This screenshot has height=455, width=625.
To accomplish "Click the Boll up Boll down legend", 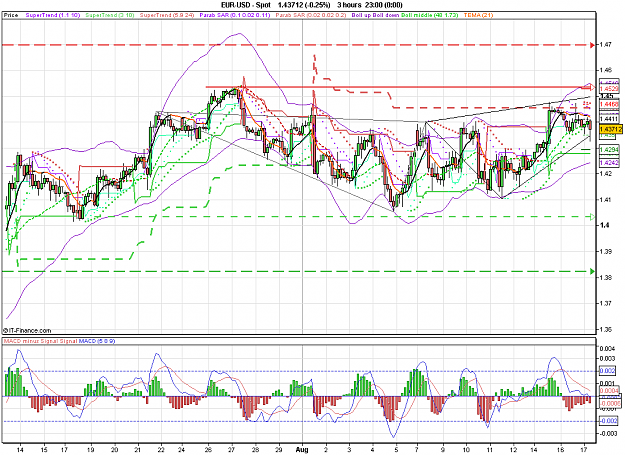I will pos(375,15).
